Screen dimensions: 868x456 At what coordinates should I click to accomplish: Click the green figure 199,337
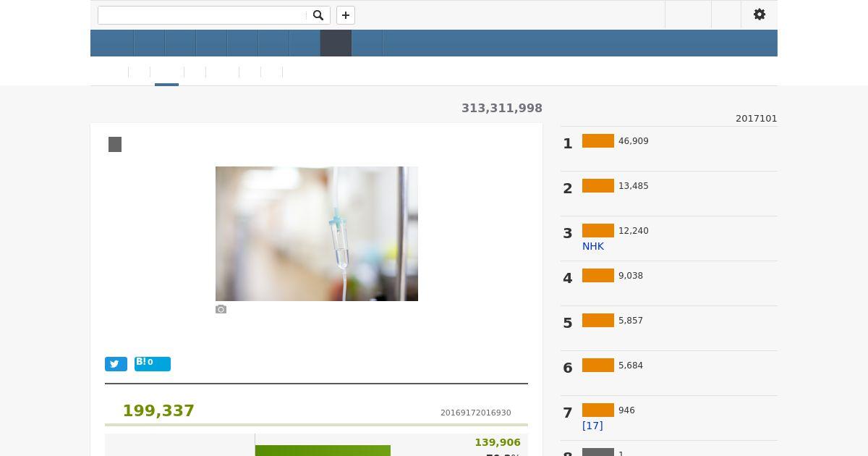pyautogui.click(x=158, y=410)
